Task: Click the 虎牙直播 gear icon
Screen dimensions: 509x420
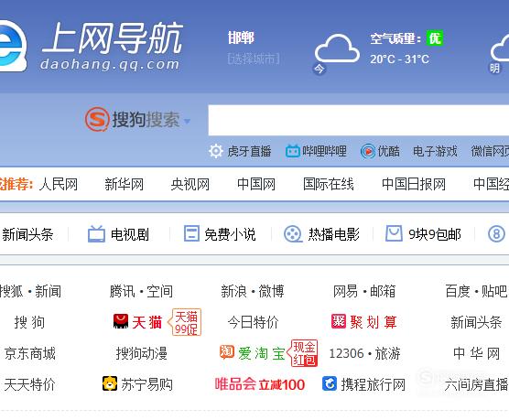Action: (216, 151)
